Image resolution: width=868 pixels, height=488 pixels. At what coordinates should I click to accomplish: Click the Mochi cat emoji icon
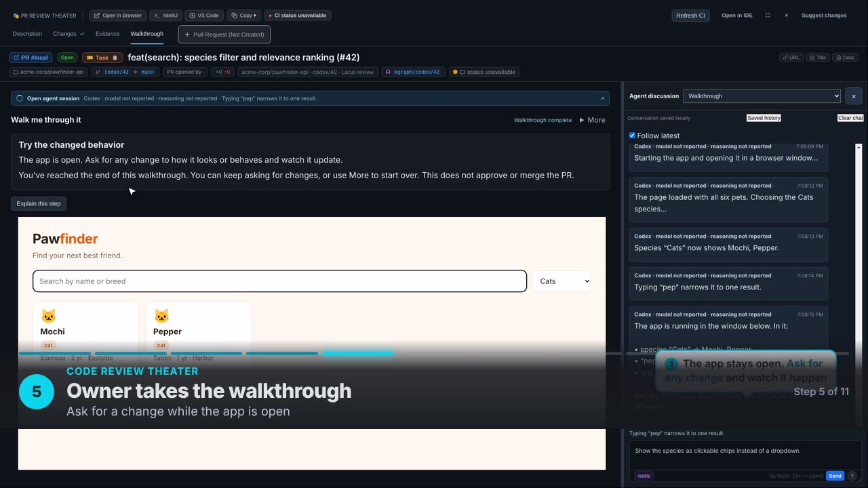coord(48,316)
